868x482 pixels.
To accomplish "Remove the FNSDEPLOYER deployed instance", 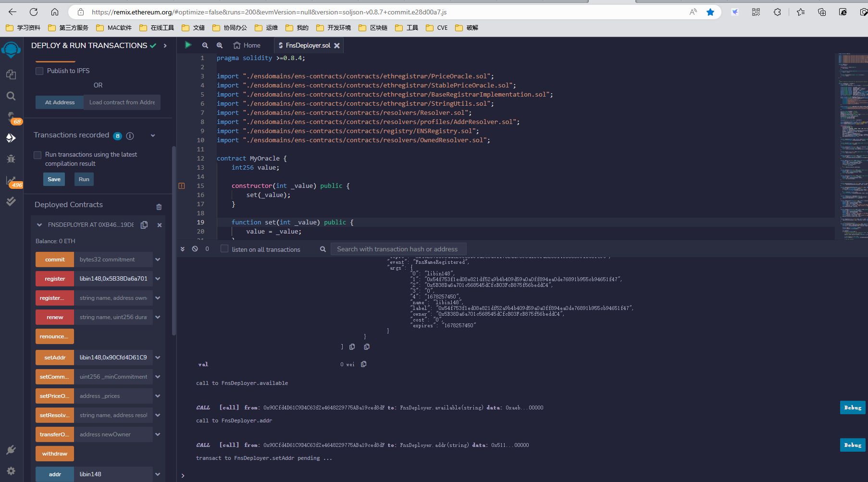I will click(160, 225).
